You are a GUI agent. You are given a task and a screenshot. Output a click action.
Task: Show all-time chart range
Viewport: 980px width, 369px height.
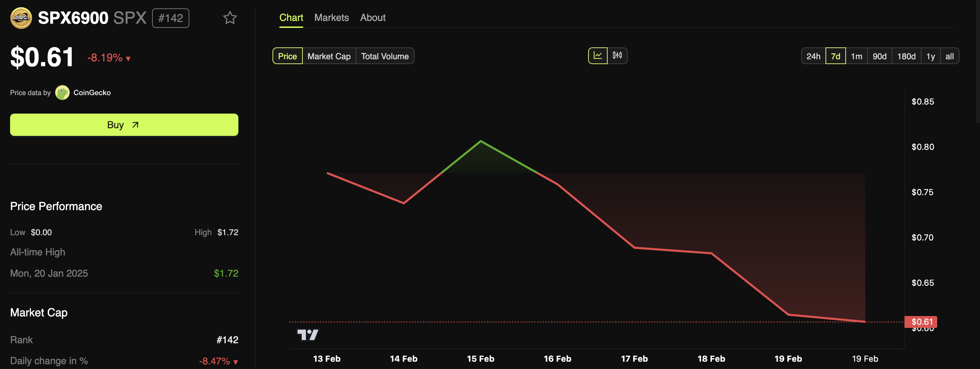949,56
